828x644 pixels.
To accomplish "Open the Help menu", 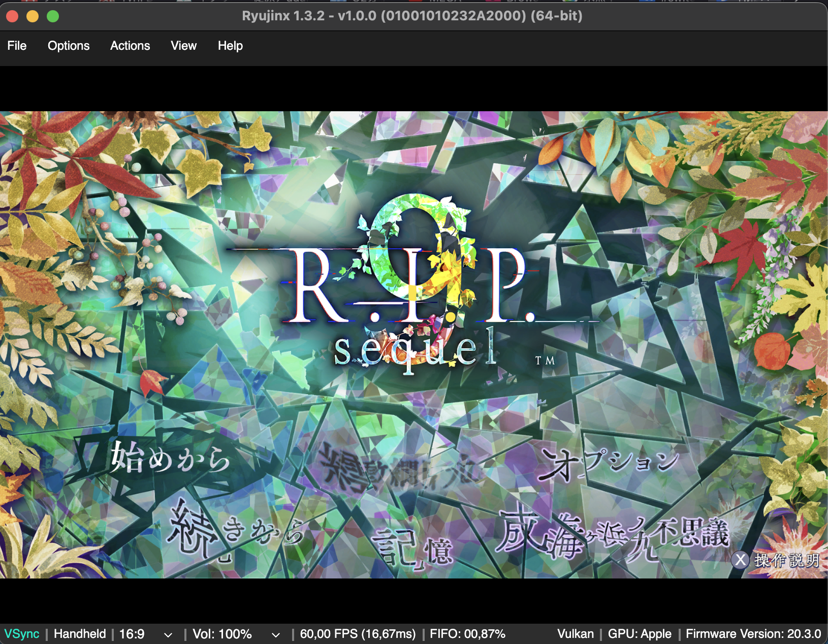I will pyautogui.click(x=230, y=46).
